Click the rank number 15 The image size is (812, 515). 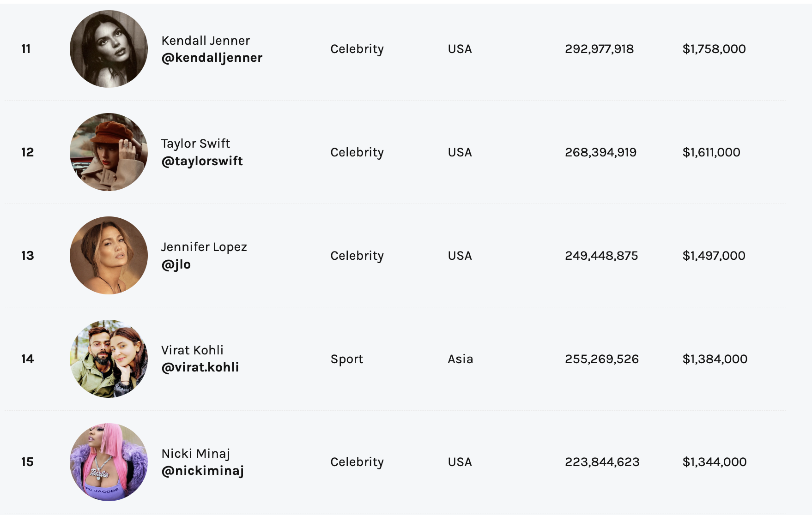[x=27, y=462]
